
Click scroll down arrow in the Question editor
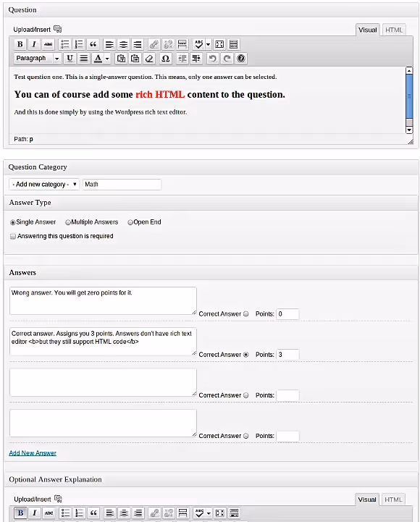pyautogui.click(x=409, y=130)
